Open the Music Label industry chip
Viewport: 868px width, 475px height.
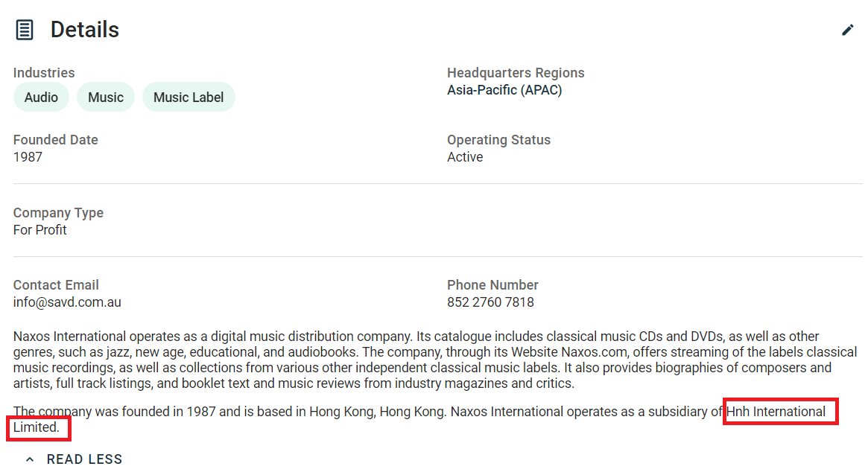[x=189, y=98]
